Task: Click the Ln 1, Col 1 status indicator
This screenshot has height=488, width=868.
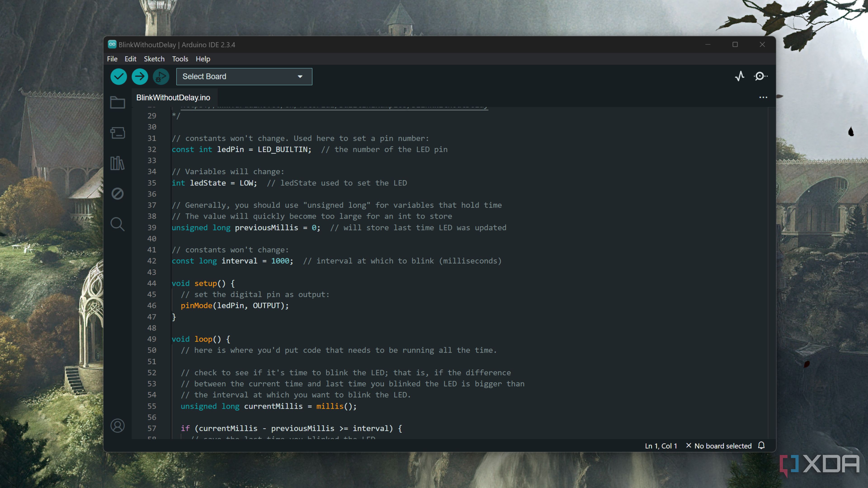Action: (661, 446)
